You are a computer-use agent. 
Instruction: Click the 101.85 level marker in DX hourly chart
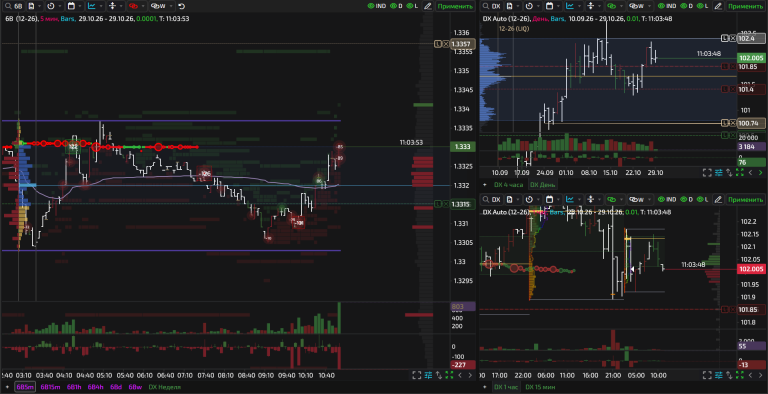[x=752, y=310]
